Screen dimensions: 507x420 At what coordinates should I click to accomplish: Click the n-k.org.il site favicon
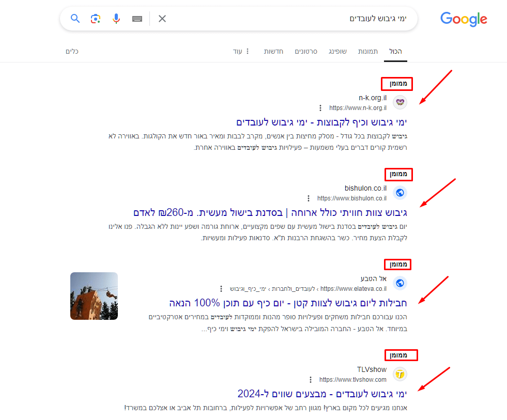pos(400,102)
